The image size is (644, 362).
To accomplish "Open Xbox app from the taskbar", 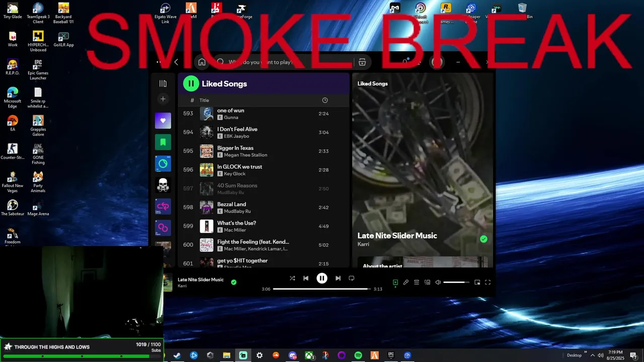I will pyautogui.click(x=309, y=355).
